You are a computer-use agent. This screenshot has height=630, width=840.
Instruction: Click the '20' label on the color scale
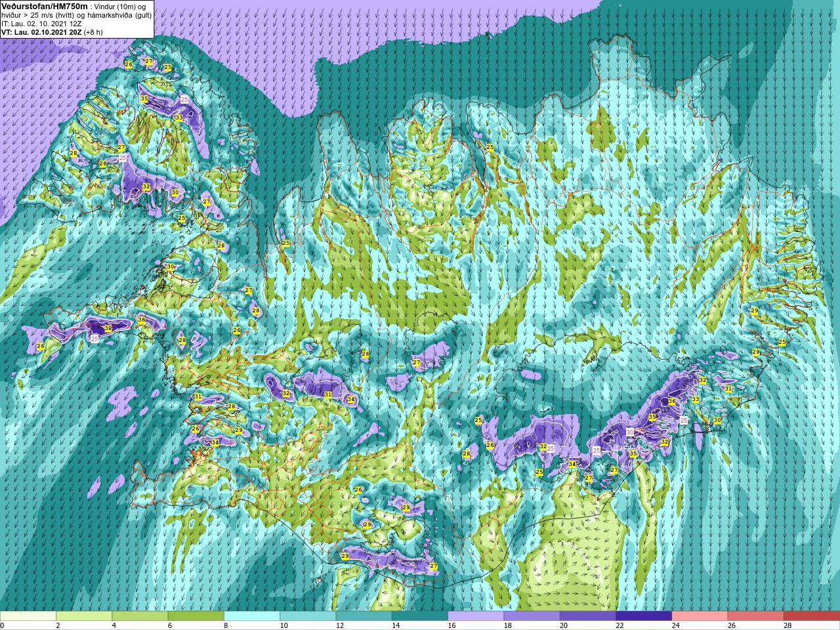point(564,625)
